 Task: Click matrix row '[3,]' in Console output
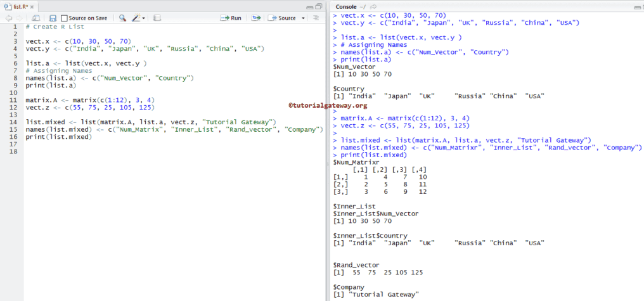pos(380,192)
